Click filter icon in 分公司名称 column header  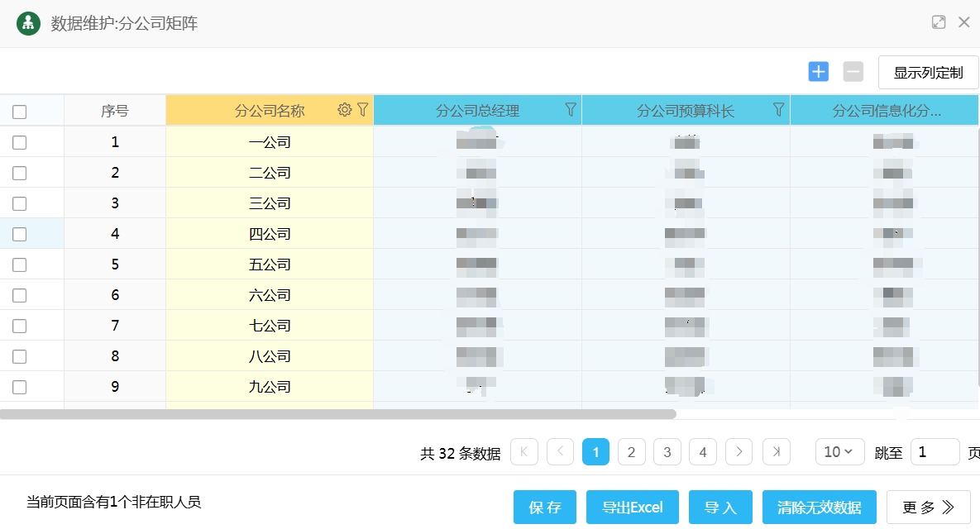click(x=362, y=110)
